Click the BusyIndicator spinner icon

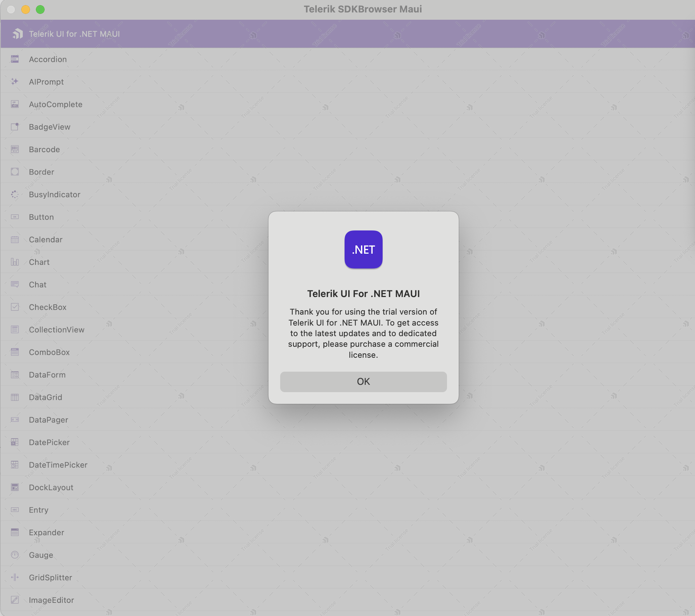(15, 195)
